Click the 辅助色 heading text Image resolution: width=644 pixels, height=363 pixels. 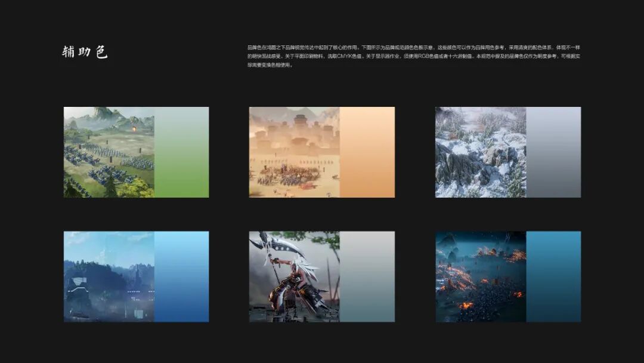coord(85,52)
